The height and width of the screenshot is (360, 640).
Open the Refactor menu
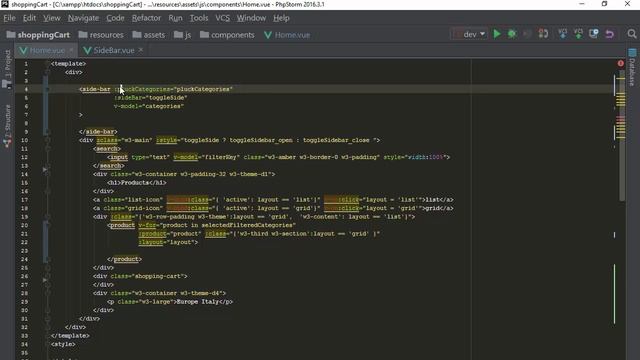coord(146,18)
